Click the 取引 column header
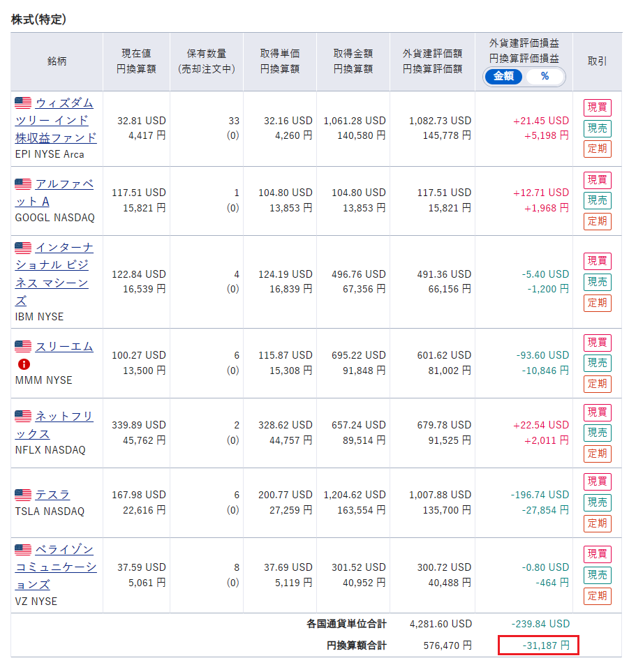629x672 pixels. pos(598,61)
